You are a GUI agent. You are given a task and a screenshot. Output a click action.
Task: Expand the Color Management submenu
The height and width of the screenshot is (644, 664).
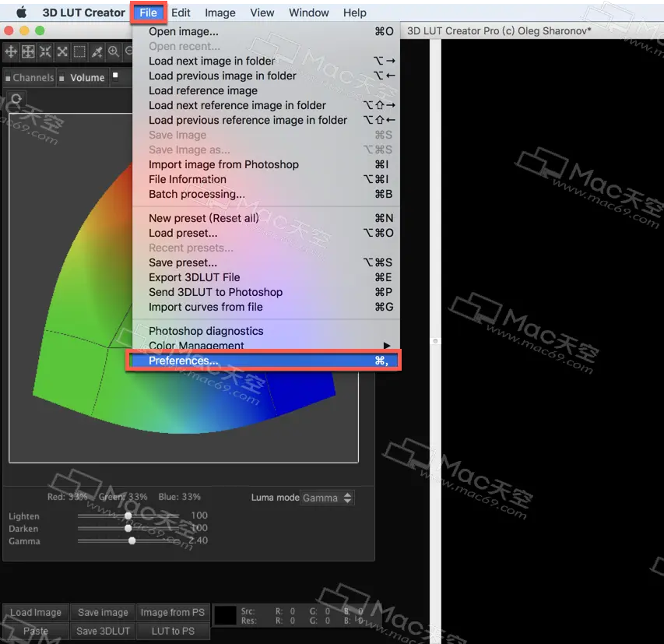[266, 345]
